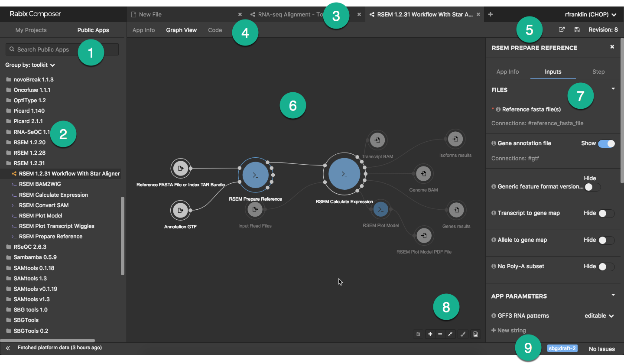Toggle Generic feature format version switch
This screenshot has height=364, width=624.
pyautogui.click(x=592, y=187)
